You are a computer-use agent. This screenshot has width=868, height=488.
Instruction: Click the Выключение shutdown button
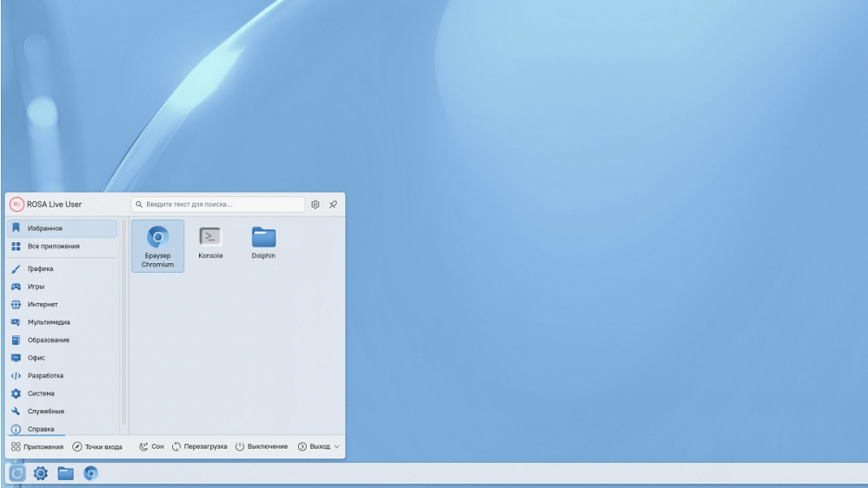coord(262,446)
